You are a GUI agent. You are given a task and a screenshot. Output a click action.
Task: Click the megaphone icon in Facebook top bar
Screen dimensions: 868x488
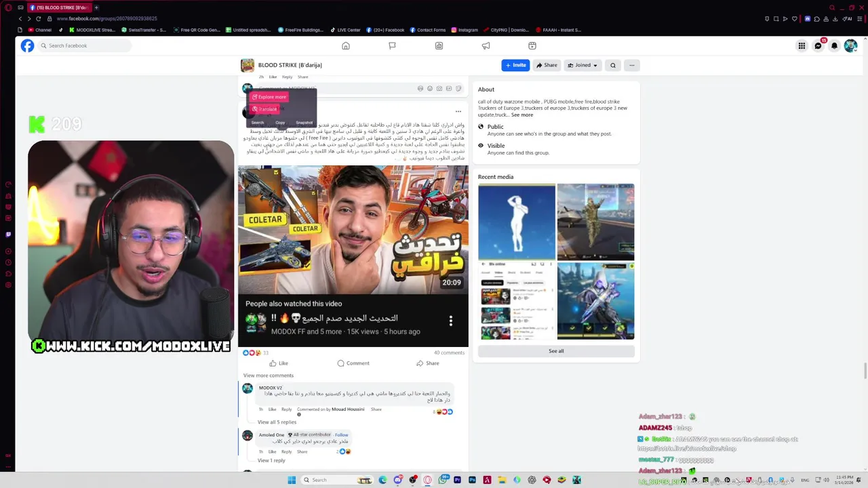pos(486,45)
